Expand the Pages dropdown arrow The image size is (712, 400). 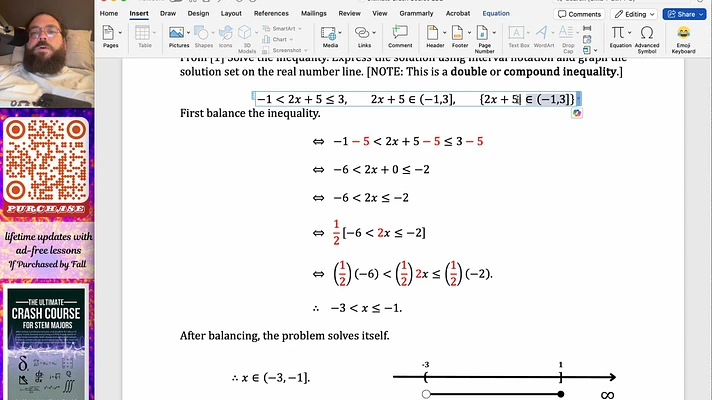(120, 33)
